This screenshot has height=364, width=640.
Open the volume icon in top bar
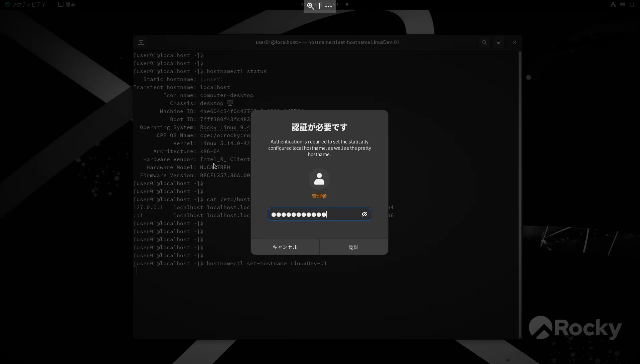coord(622,5)
